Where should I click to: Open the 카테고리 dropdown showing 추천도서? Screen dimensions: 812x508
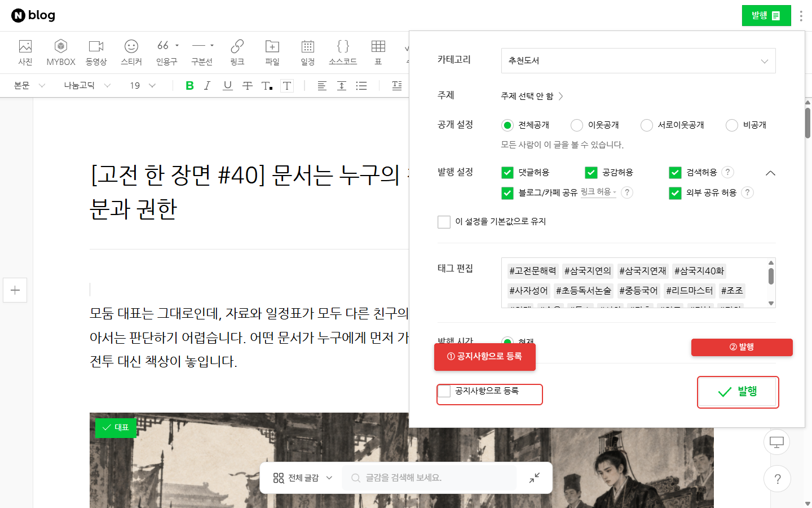pyautogui.click(x=638, y=61)
